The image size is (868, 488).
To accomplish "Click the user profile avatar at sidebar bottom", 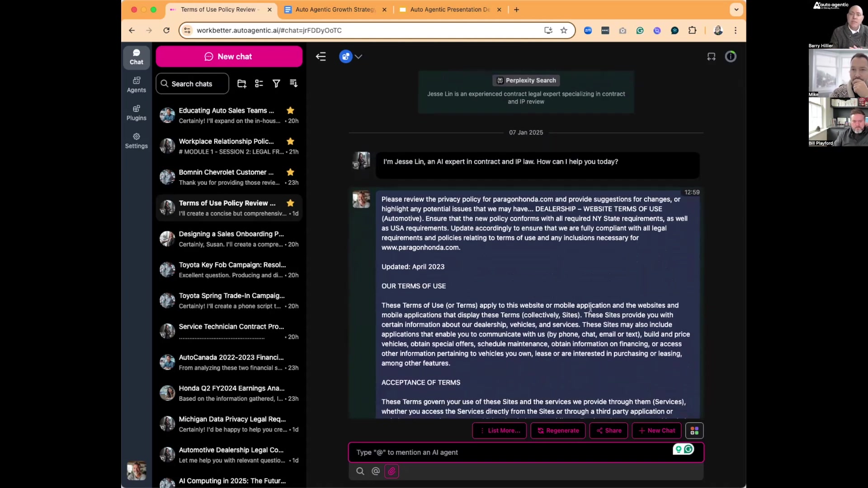I will coord(136,470).
